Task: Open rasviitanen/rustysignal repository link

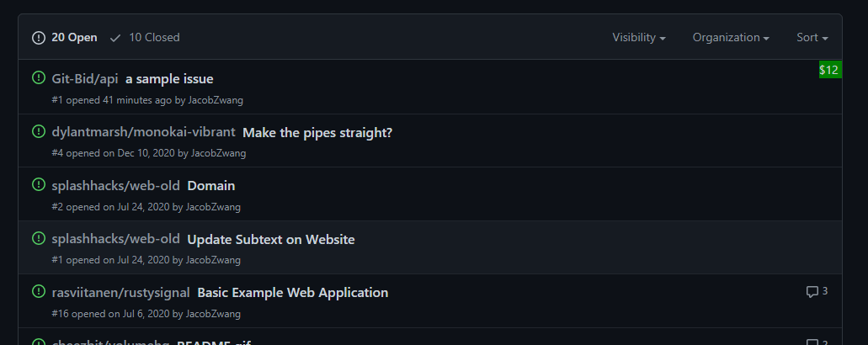Action: [x=120, y=293]
